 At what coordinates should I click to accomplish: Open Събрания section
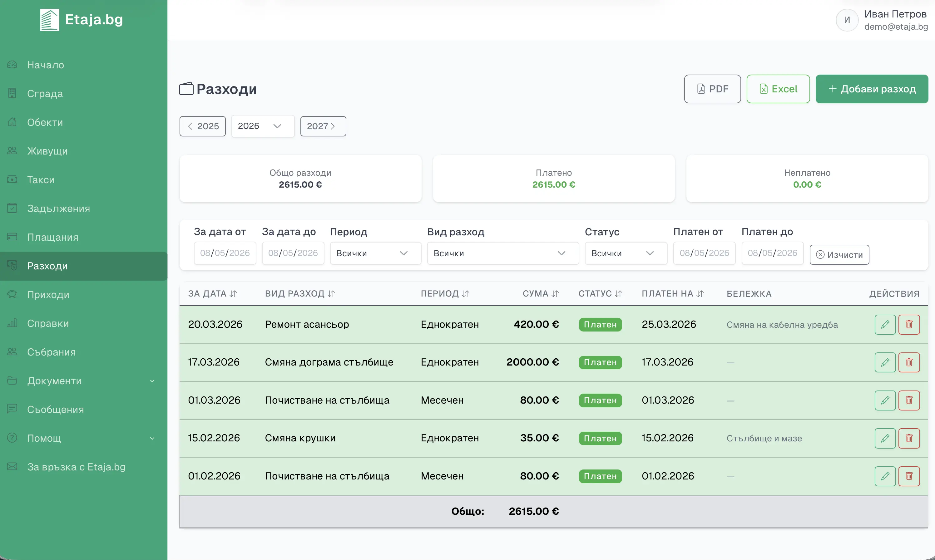click(83, 352)
